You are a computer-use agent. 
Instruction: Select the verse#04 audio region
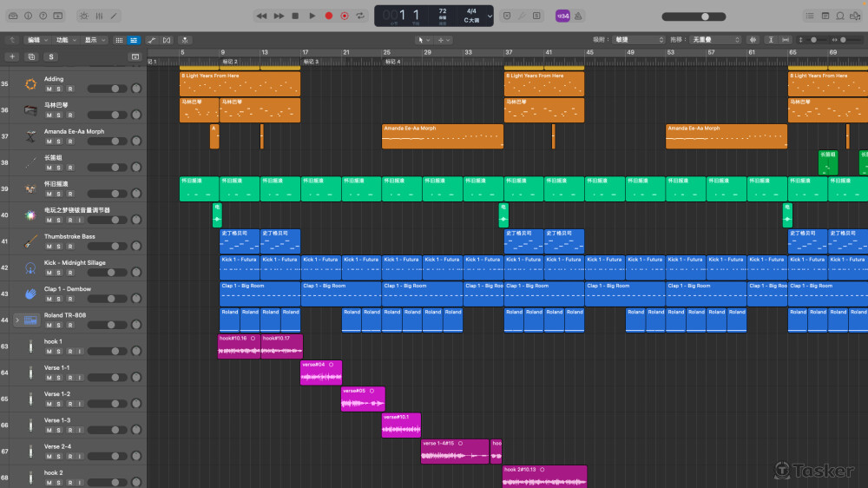click(x=321, y=373)
